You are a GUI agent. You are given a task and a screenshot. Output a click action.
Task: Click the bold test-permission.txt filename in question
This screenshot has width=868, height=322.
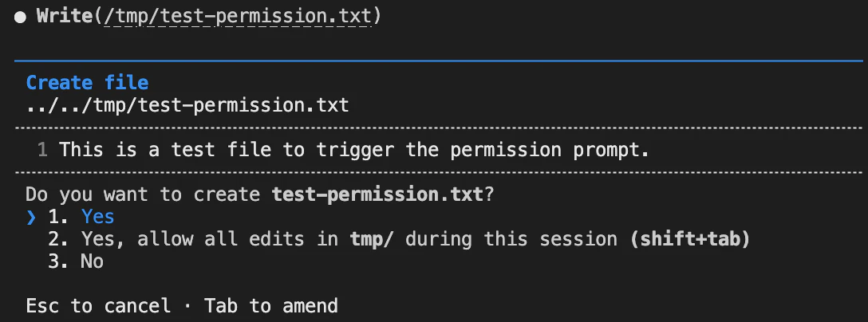377,194
